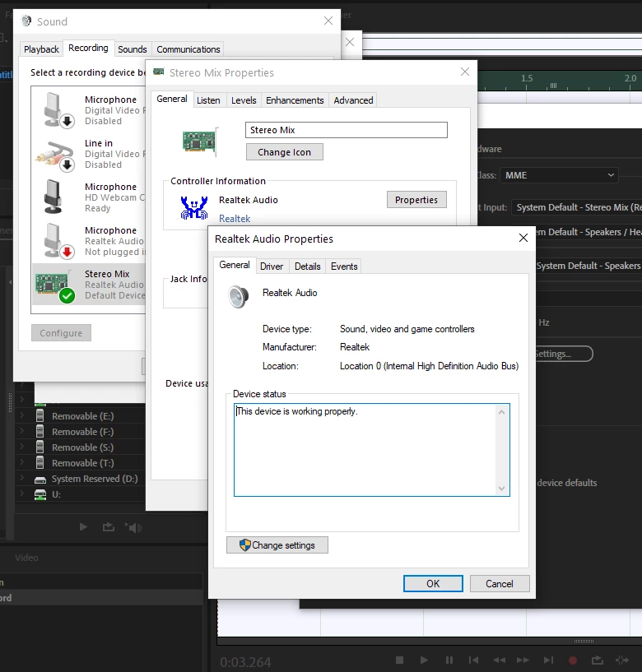
Task: Click Properties under Controller Information
Action: (416, 200)
